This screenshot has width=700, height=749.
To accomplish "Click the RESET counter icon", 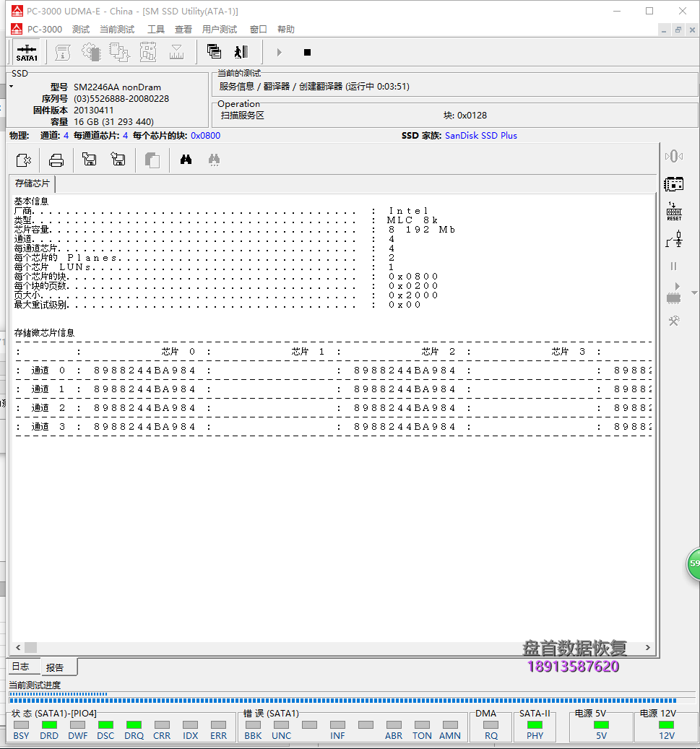I will [x=673, y=211].
